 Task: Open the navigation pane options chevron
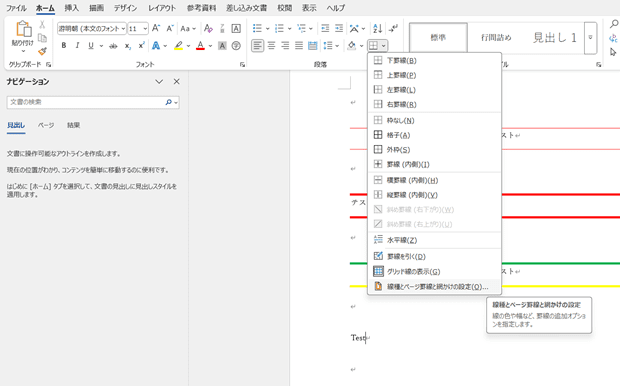(x=159, y=82)
